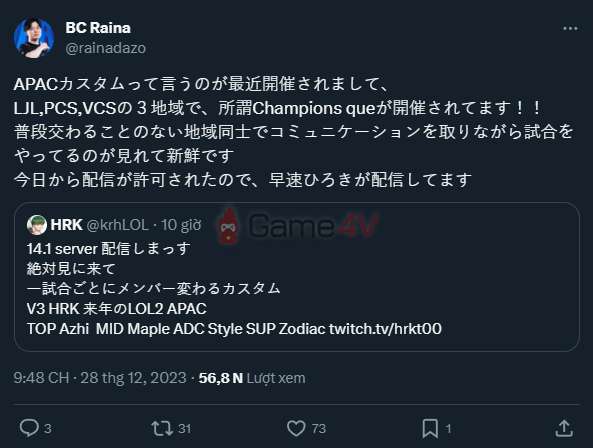Open the @krhLOL handle

coord(117,225)
